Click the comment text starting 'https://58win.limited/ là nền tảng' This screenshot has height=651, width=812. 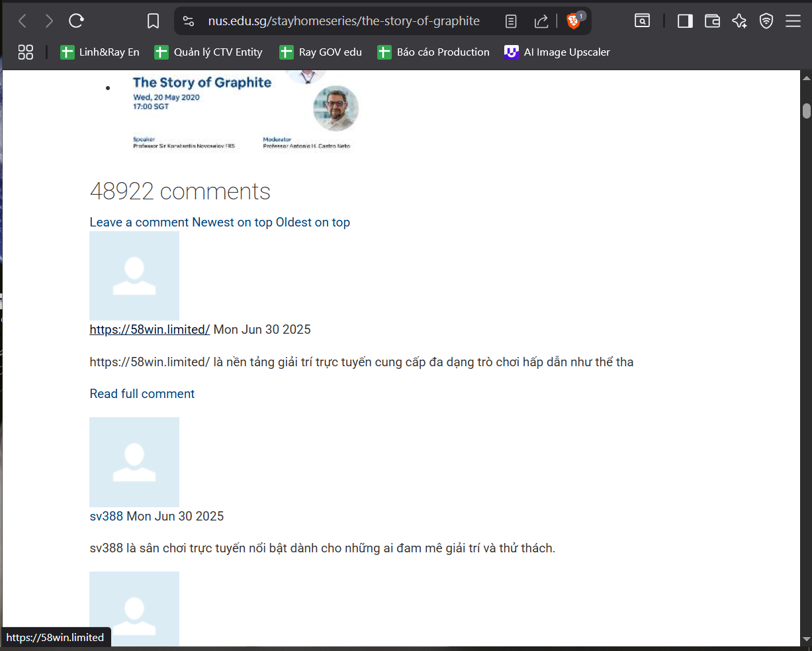click(362, 362)
